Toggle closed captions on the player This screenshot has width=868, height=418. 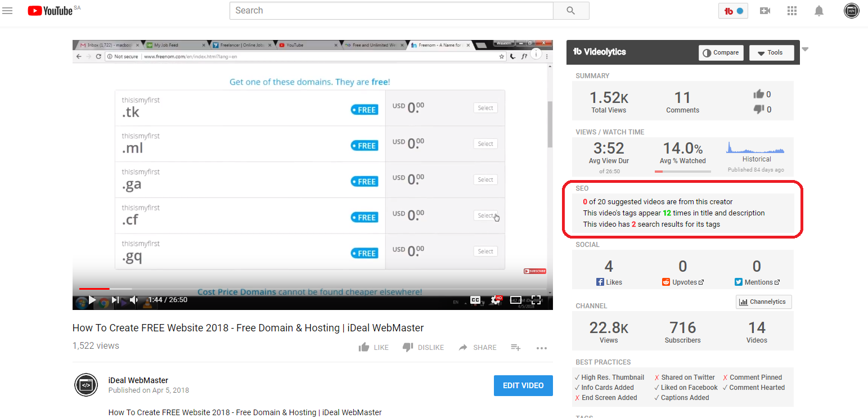click(475, 300)
